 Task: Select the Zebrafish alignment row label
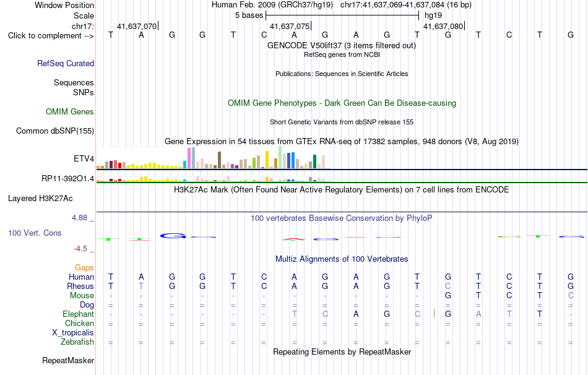click(77, 342)
